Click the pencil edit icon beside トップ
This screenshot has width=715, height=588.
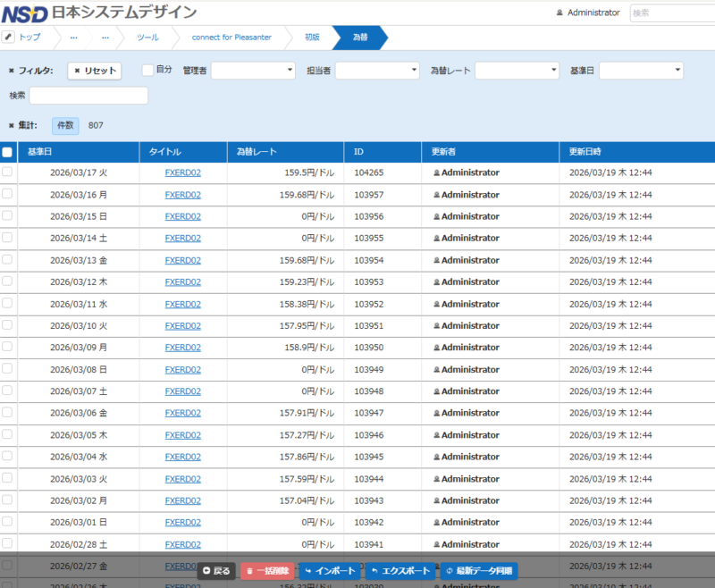9,38
